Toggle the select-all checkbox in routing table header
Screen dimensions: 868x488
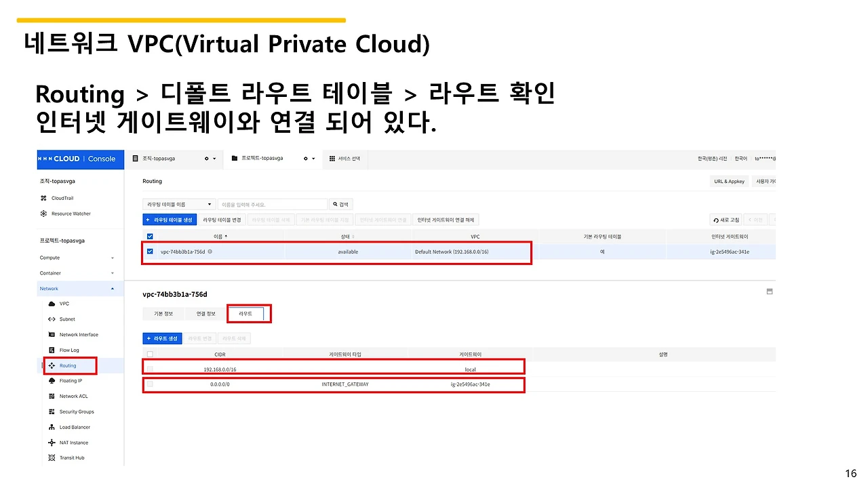150,237
